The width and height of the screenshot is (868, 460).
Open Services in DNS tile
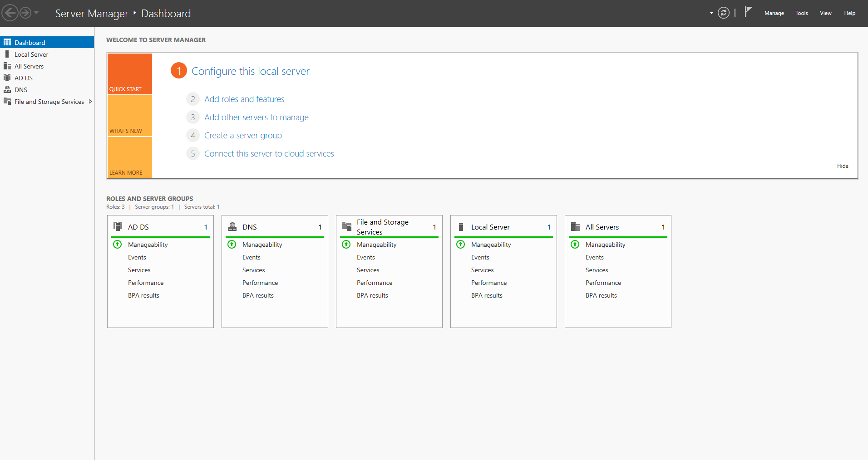point(254,270)
